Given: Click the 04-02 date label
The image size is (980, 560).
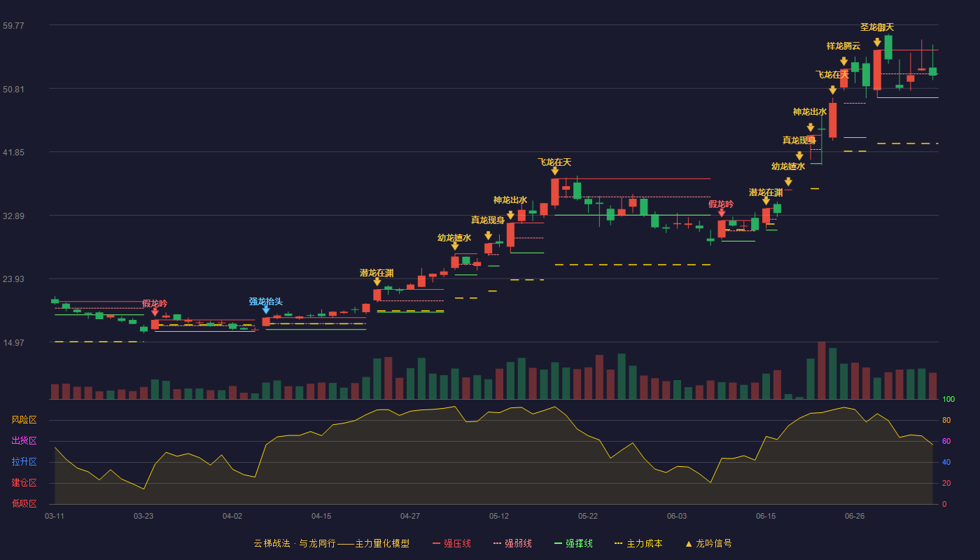Looking at the screenshot, I should tap(232, 516).
